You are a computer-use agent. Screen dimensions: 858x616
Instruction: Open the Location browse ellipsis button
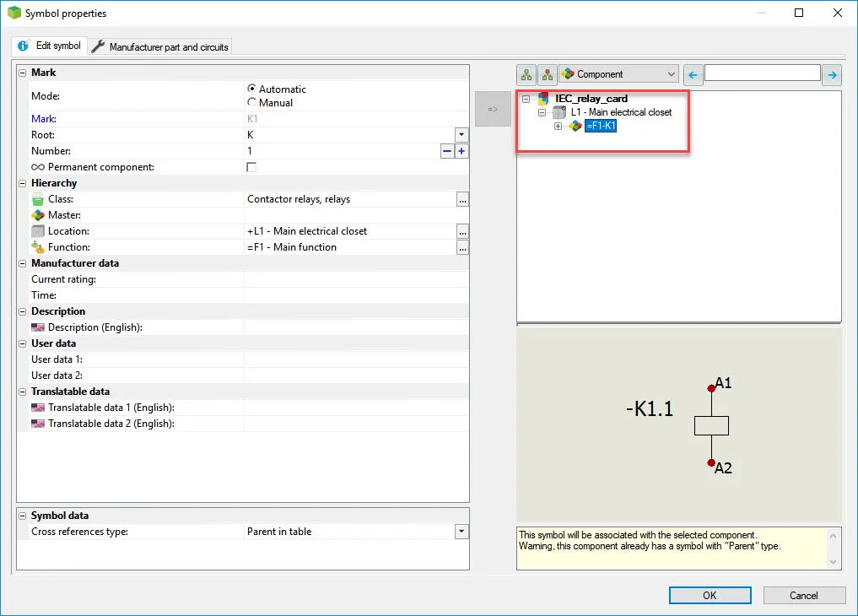461,231
